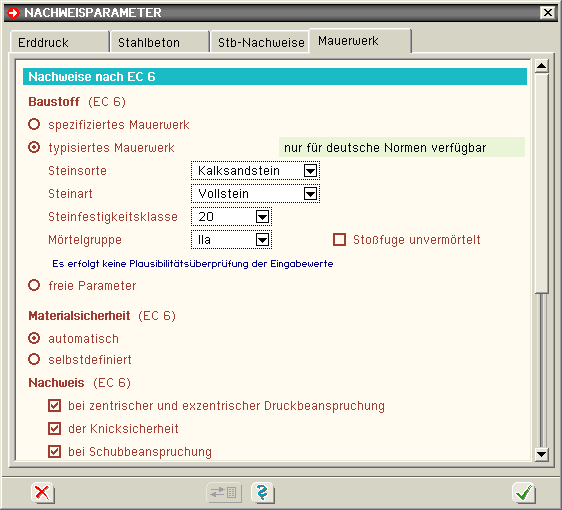This screenshot has width=562, height=510.
Task: Close the Nachweisparameter dialog window
Action: (548, 13)
